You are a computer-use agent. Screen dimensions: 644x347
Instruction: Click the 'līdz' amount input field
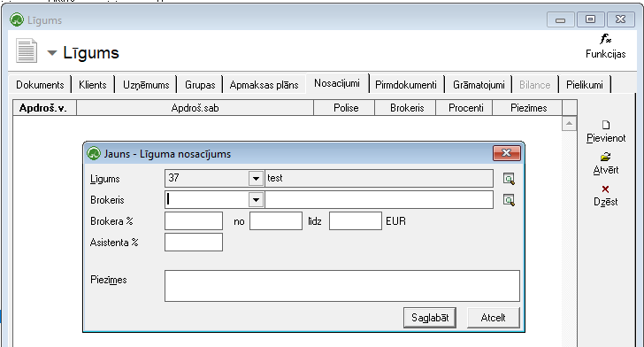click(x=356, y=221)
